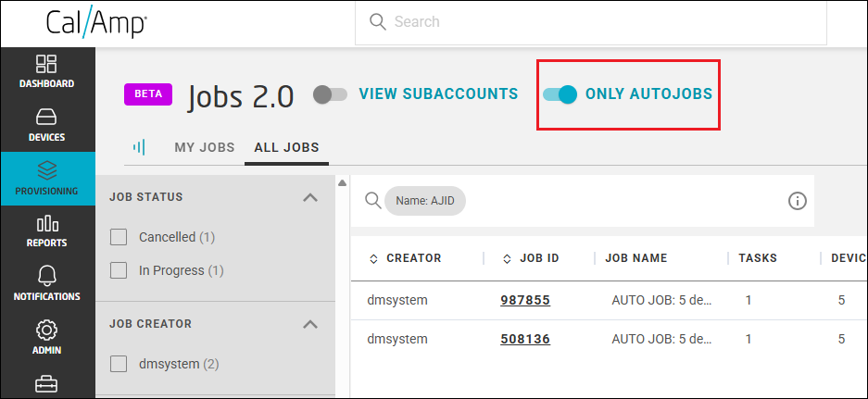This screenshot has height=399, width=868.
Task: Click the magnifier icon in top search
Action: 378,21
